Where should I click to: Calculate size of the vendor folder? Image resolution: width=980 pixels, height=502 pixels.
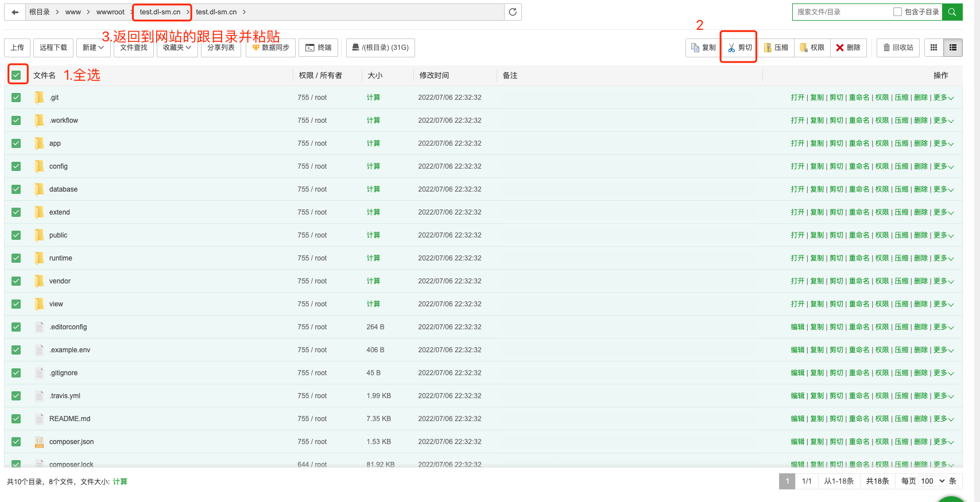[373, 281]
